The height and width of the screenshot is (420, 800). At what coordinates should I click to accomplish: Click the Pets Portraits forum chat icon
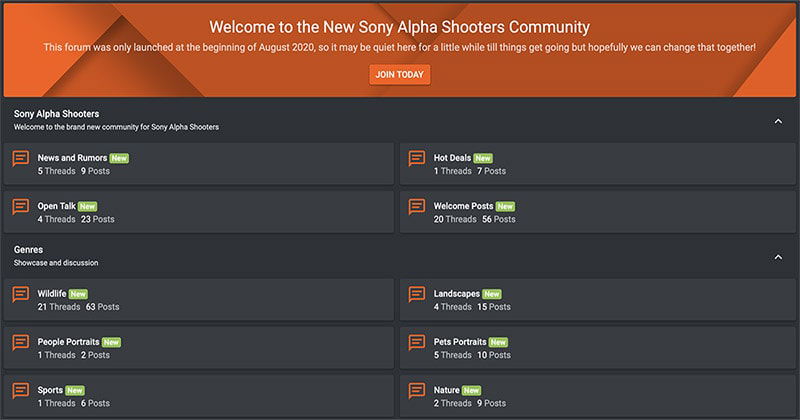pos(416,343)
